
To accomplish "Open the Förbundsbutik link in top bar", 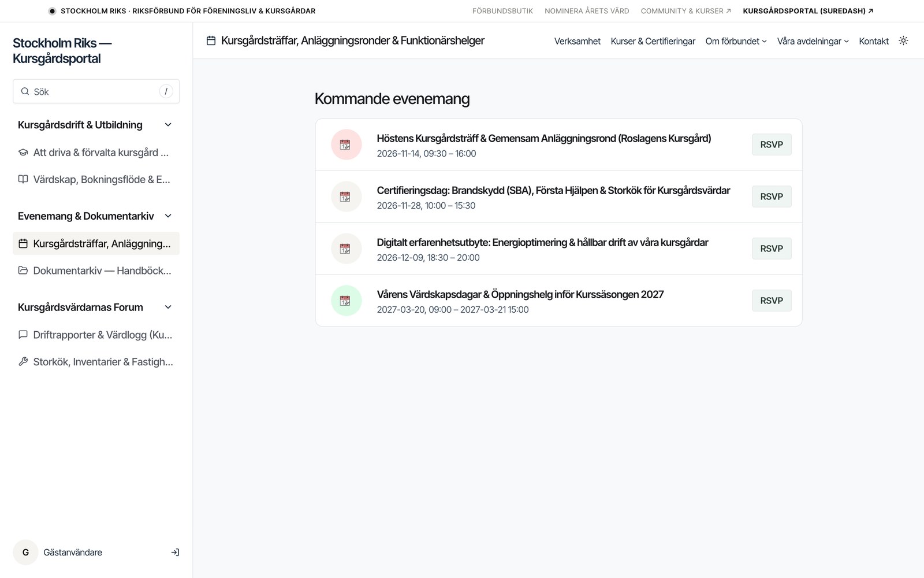I will (502, 11).
